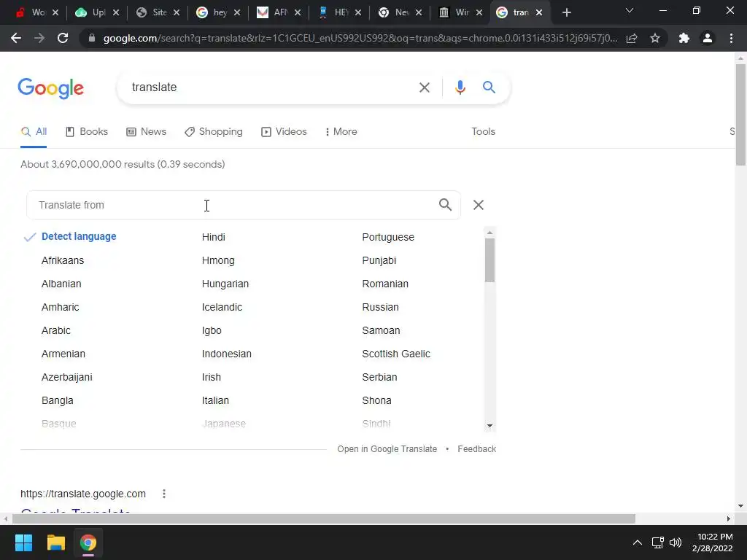Screen dimensions: 747x560
Task: Click the padlock site info icon
Action: click(92, 38)
